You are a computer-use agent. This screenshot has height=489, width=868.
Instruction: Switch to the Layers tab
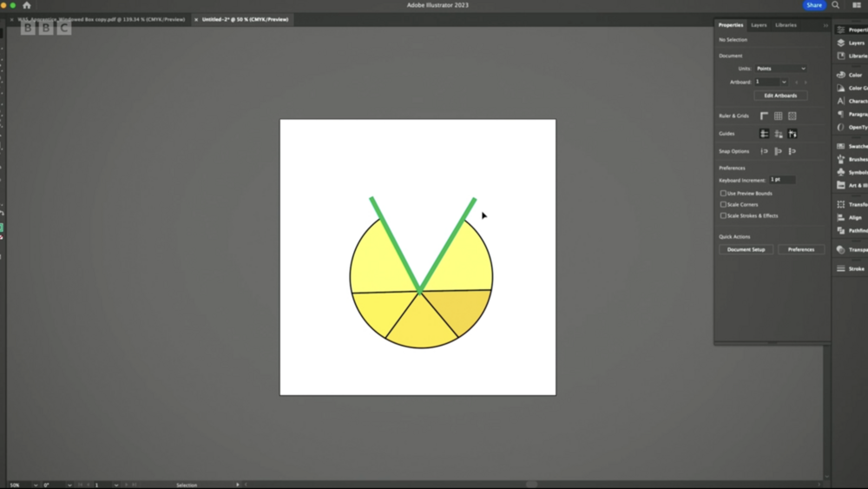point(759,25)
